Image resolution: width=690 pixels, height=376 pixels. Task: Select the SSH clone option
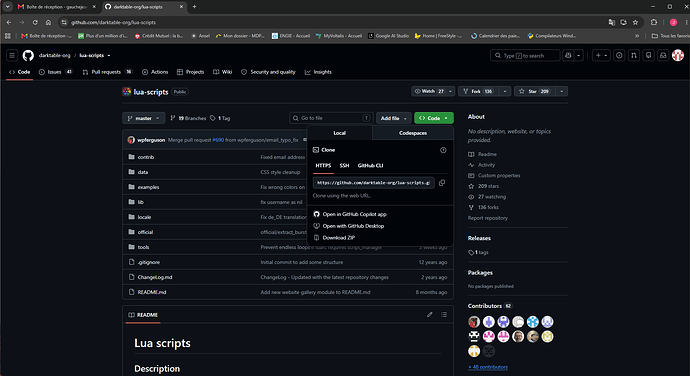[344, 166]
